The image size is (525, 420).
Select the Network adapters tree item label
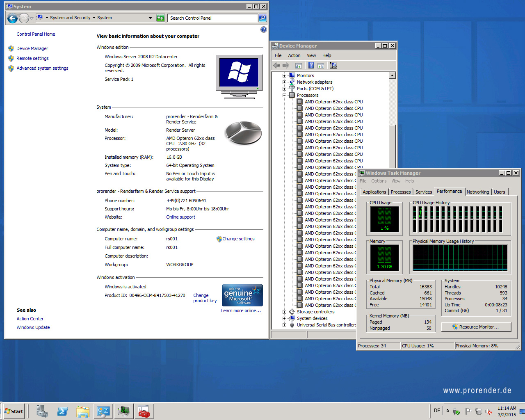coord(314,82)
